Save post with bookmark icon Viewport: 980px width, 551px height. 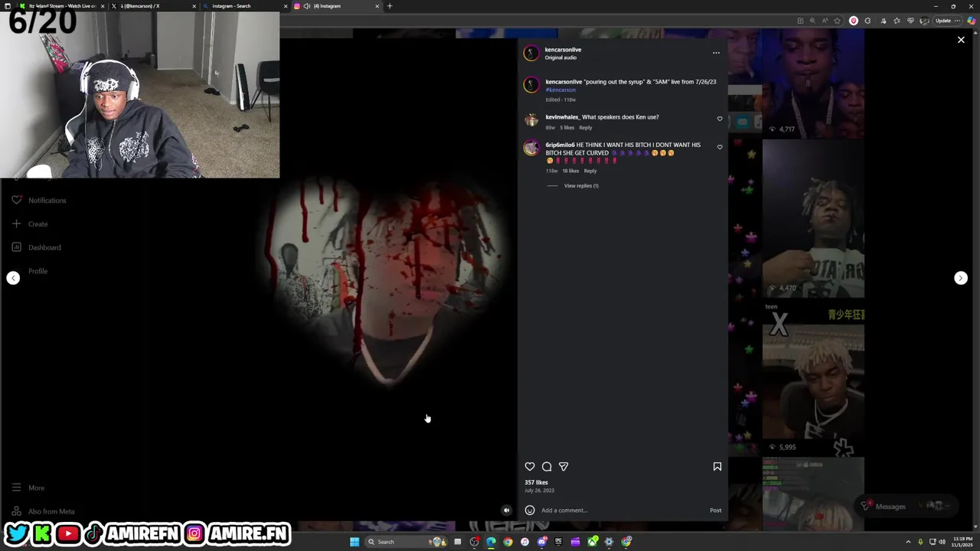click(717, 467)
